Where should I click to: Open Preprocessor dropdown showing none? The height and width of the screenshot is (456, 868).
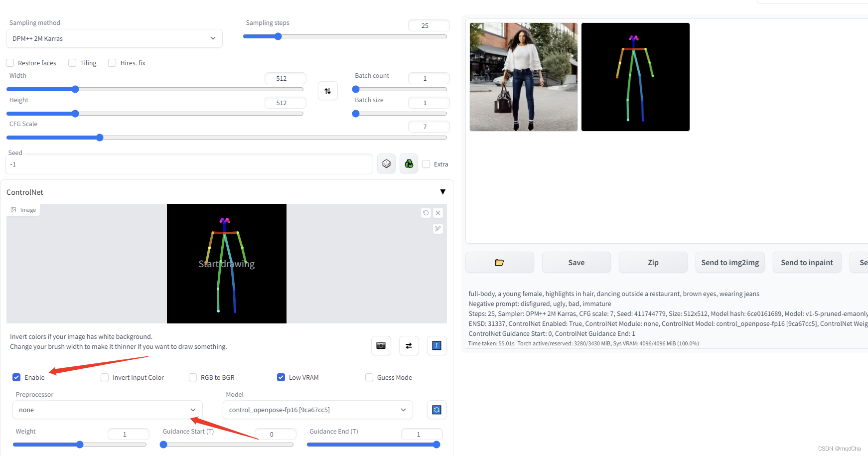pyautogui.click(x=108, y=410)
